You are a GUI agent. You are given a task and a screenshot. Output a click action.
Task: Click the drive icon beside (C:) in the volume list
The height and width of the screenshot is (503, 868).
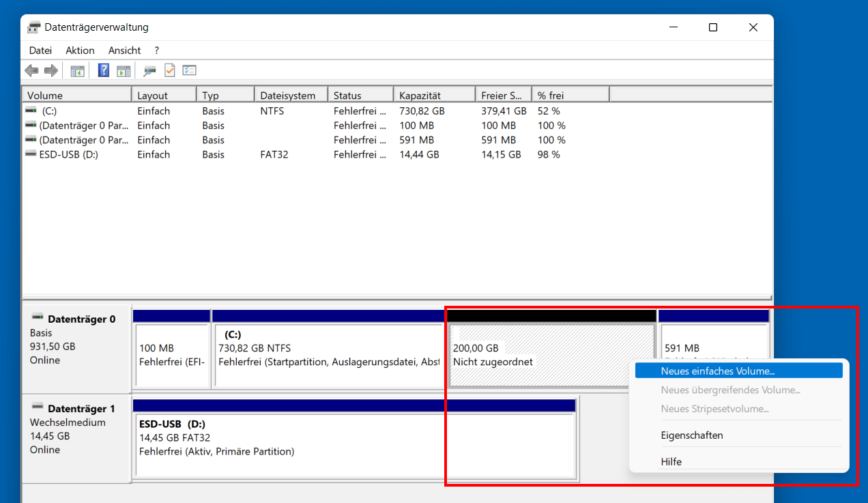pos(31,110)
